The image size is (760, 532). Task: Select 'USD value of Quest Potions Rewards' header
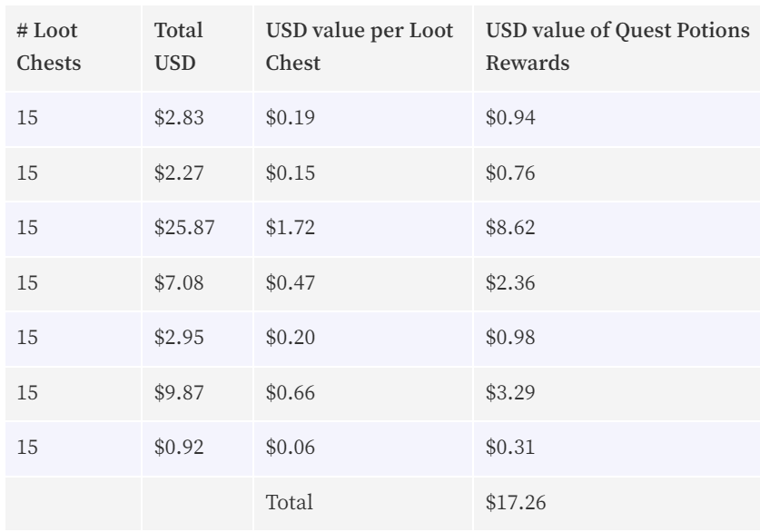tap(617, 47)
